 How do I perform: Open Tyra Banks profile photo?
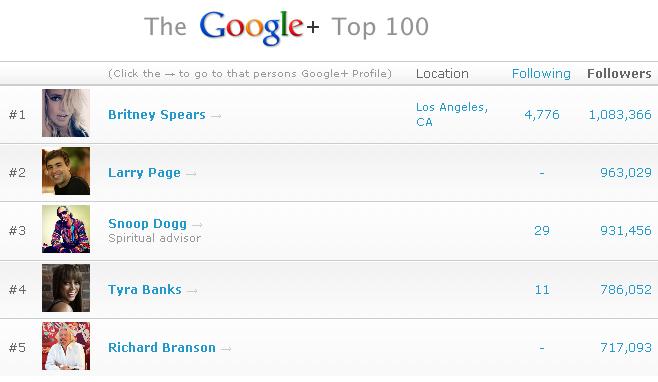[66, 288]
